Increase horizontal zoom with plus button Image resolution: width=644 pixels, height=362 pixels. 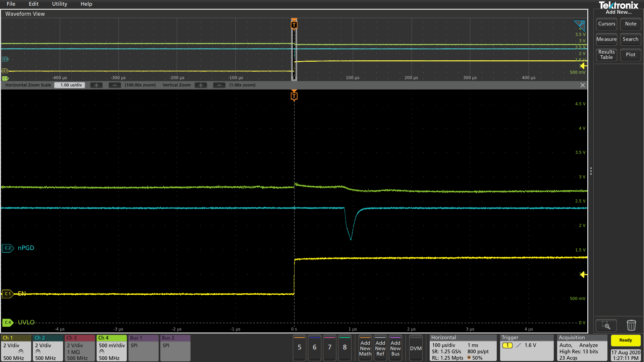click(96, 85)
